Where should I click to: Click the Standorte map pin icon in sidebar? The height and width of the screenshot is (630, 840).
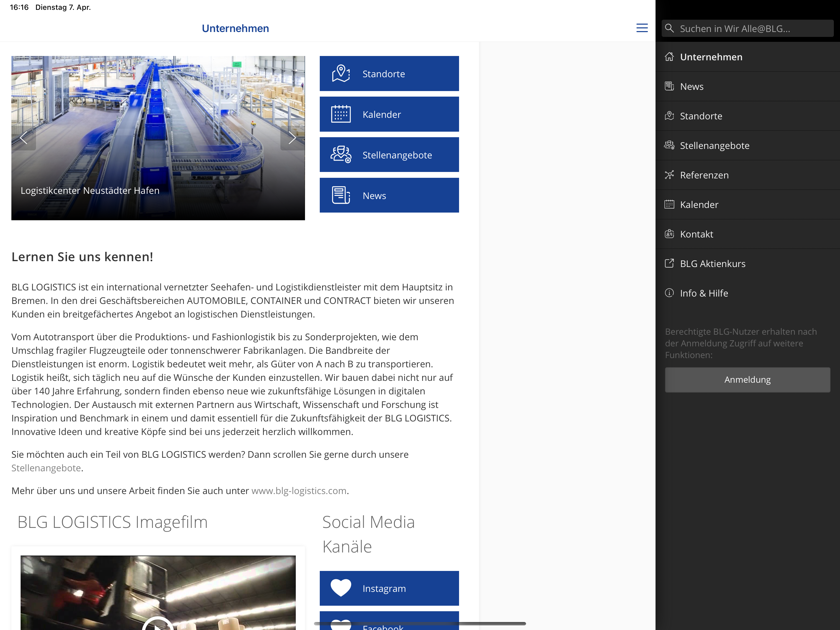669,116
